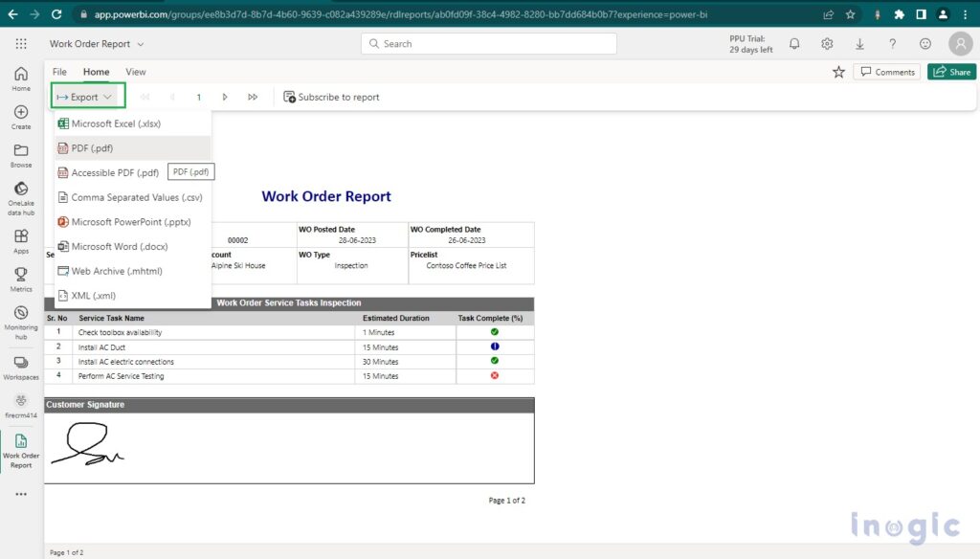Go to Home in left sidebar

(21, 78)
